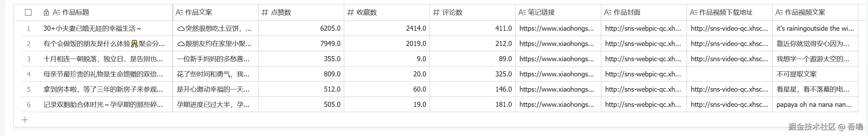
Task: Click the lock icon beside 作品标题
Action: 46,12
